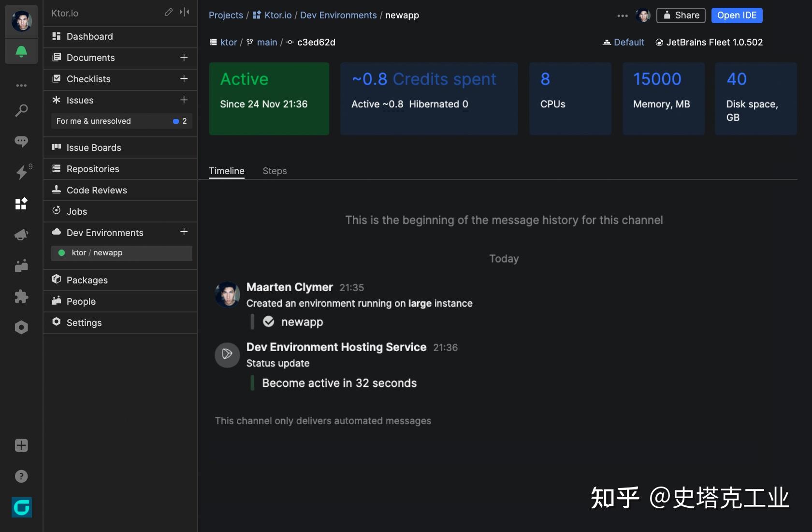Click the Default instance type link
This screenshot has width=812, height=532.
pyautogui.click(x=623, y=42)
